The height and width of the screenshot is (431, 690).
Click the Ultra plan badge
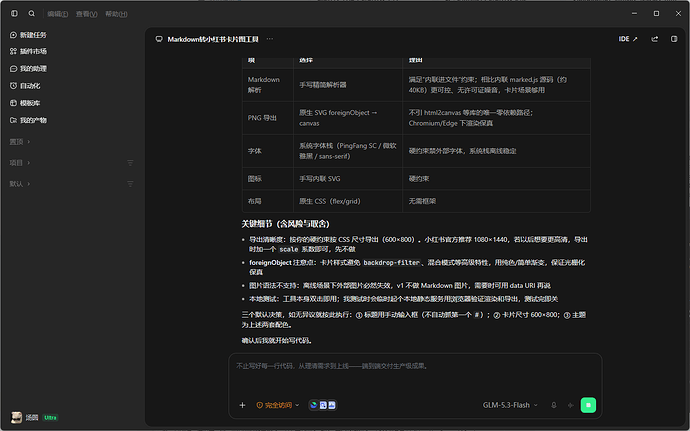(x=50, y=417)
